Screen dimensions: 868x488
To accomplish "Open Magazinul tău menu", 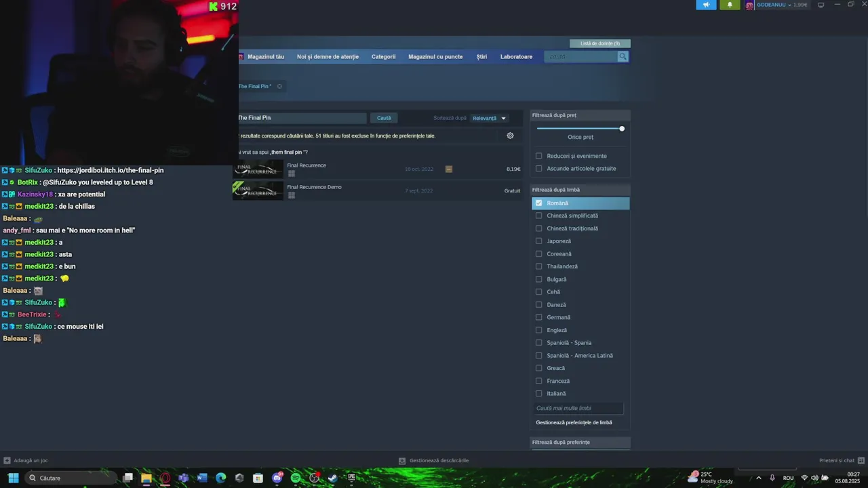I will 266,57.
